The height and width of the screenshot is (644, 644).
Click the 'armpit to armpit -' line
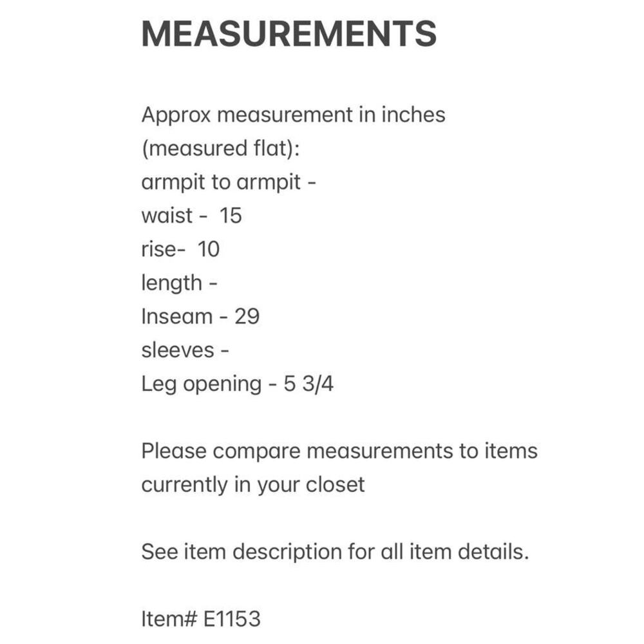tap(229, 182)
